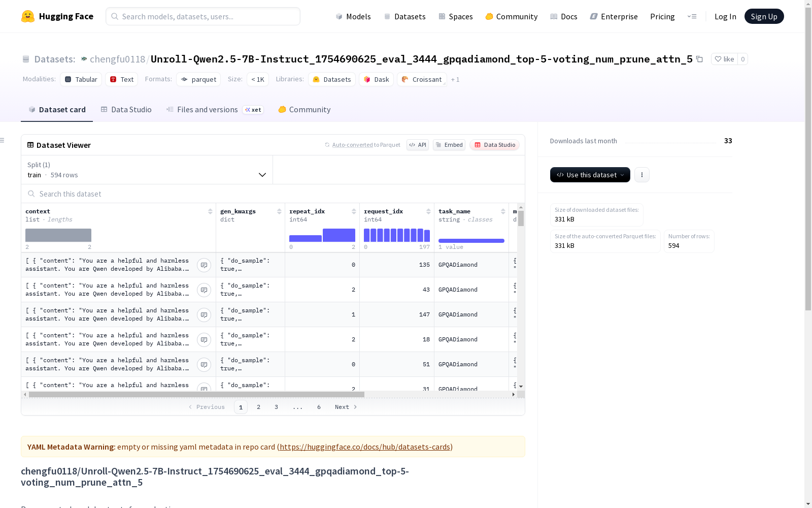
Task: Go to Spaces in the top navigation
Action: pyautogui.click(x=455, y=16)
